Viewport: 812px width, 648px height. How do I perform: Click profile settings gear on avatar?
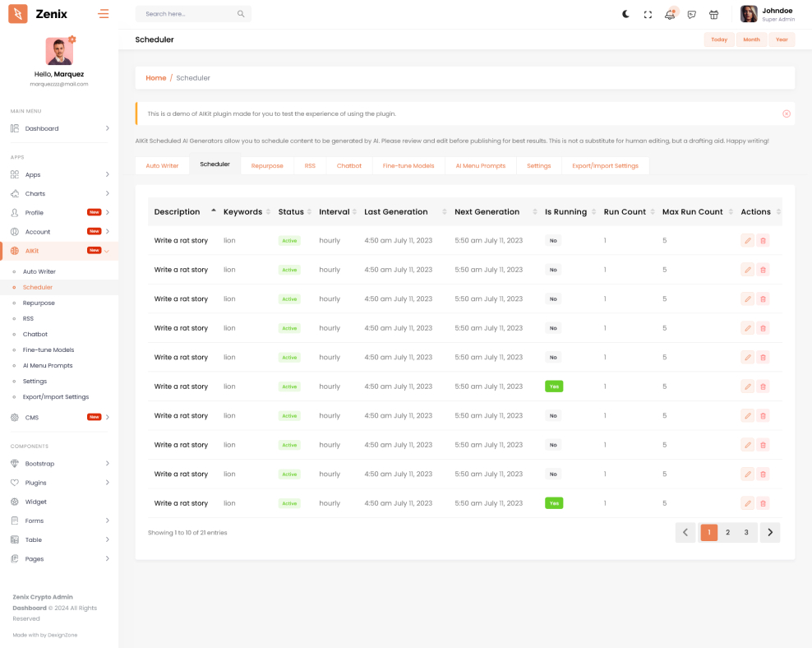coord(72,39)
